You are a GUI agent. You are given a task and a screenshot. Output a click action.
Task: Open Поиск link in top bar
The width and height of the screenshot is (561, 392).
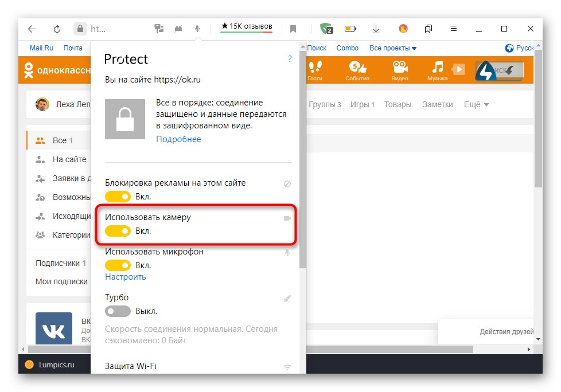pyautogui.click(x=317, y=48)
